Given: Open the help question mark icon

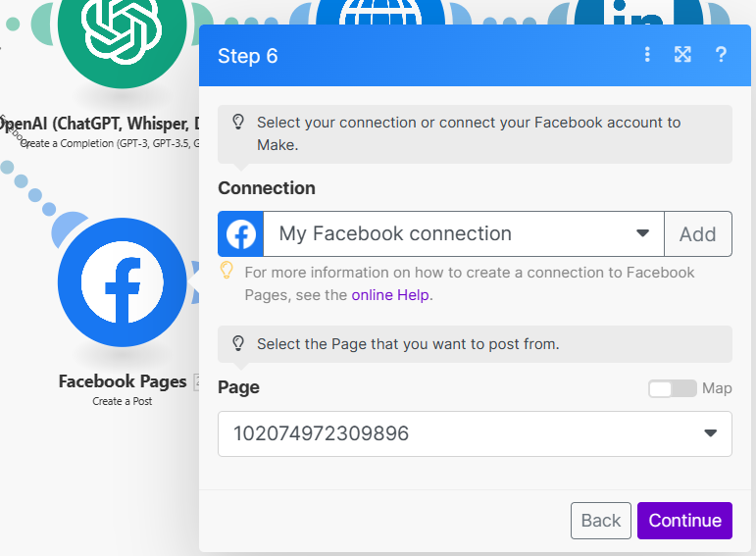Looking at the screenshot, I should tap(721, 55).
